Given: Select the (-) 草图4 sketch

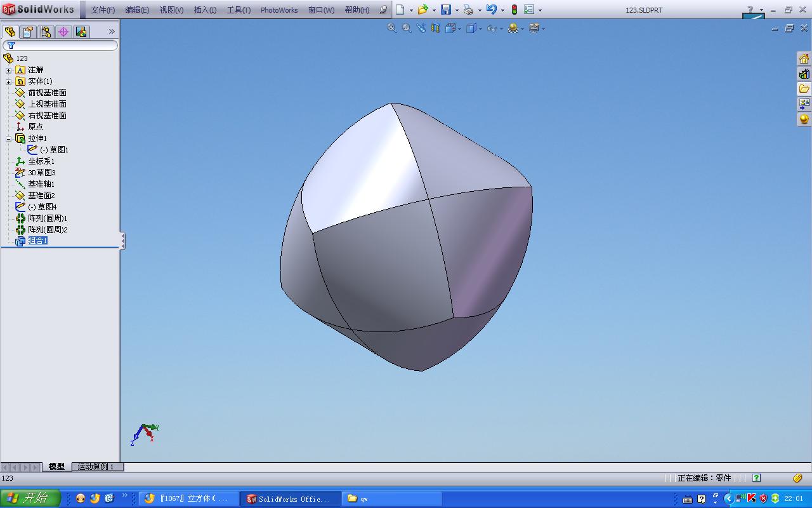Looking at the screenshot, I should coord(36,207).
